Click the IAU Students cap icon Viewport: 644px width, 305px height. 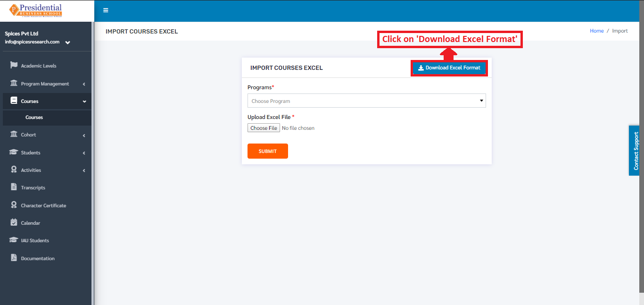[14, 240]
